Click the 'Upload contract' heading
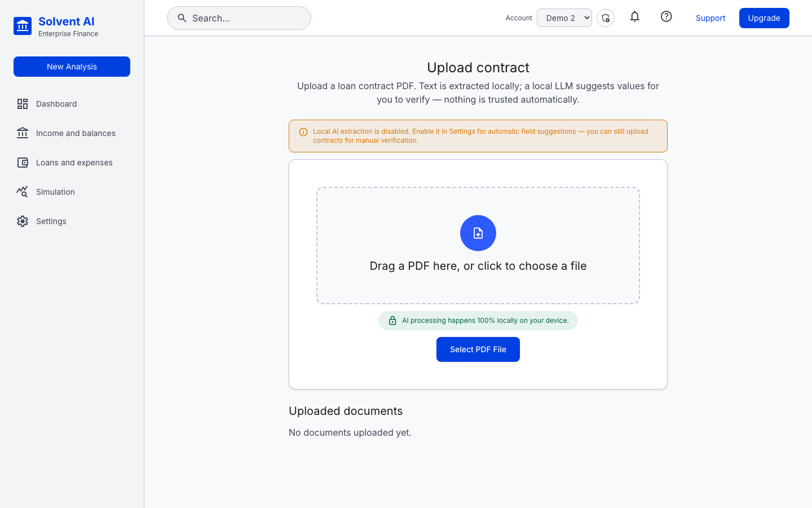The image size is (812, 508). [x=478, y=68]
